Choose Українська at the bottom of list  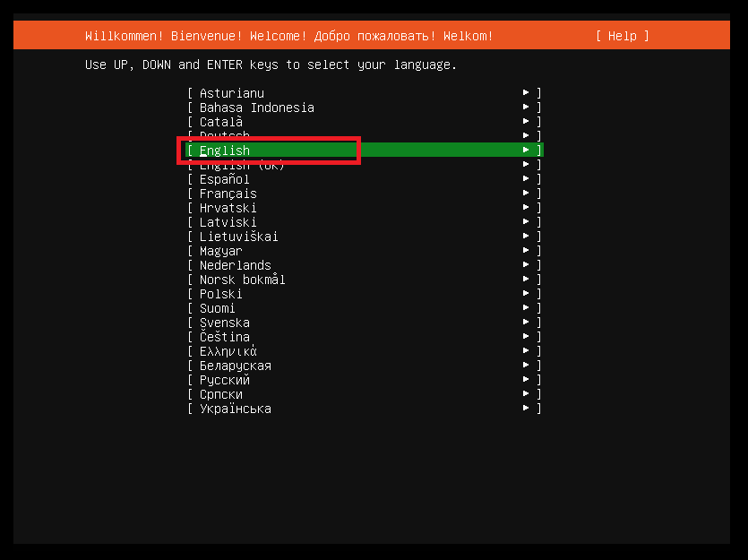tap(235, 409)
